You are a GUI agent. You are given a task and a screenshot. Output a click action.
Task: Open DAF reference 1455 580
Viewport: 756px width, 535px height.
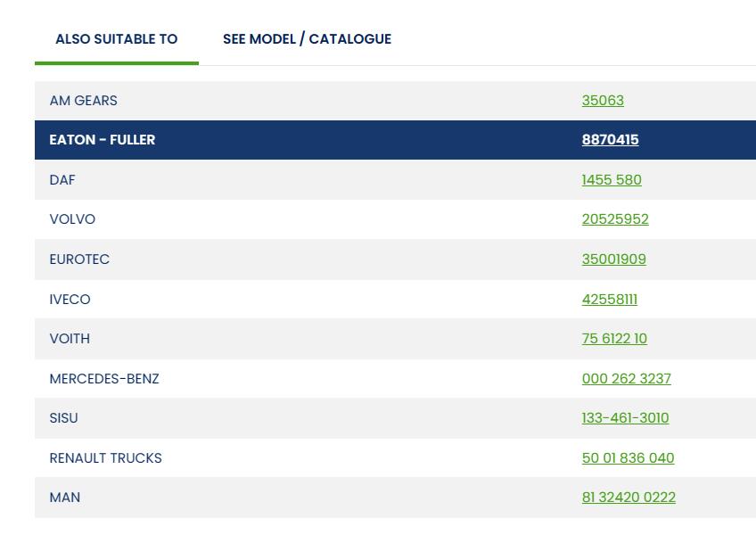click(x=611, y=180)
